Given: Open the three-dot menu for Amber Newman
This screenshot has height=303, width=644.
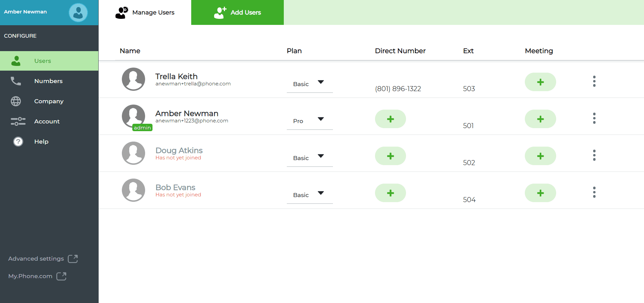Looking at the screenshot, I should click(x=594, y=118).
